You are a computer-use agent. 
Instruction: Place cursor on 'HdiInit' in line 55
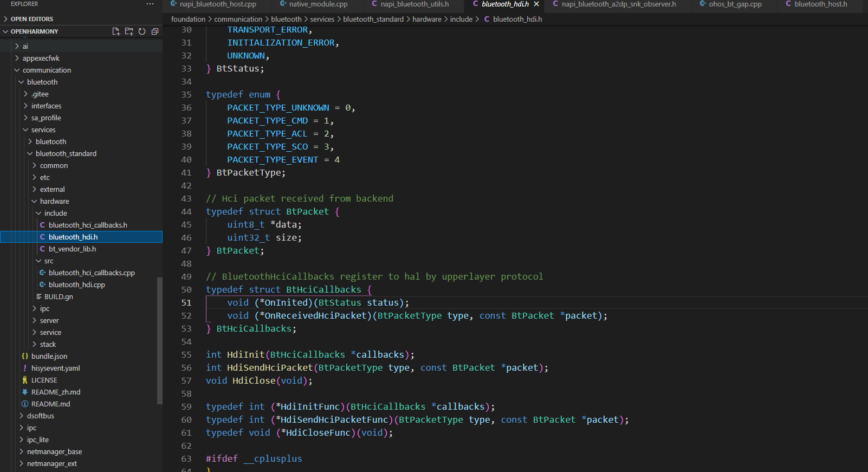coord(246,354)
